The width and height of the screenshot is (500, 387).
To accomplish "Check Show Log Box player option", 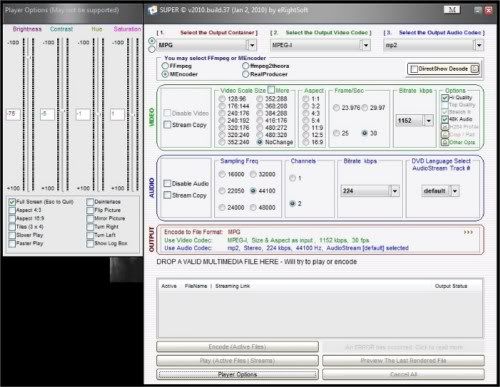I will pos(90,243).
